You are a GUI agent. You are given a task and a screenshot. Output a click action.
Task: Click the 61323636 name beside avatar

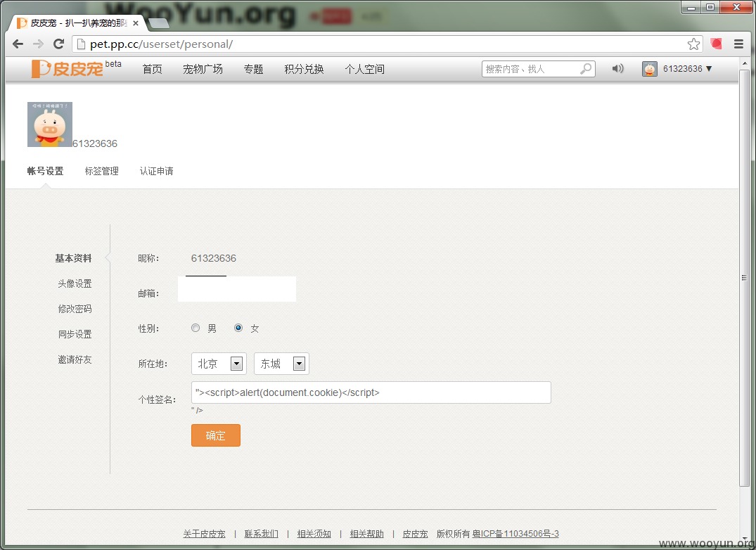(x=95, y=143)
